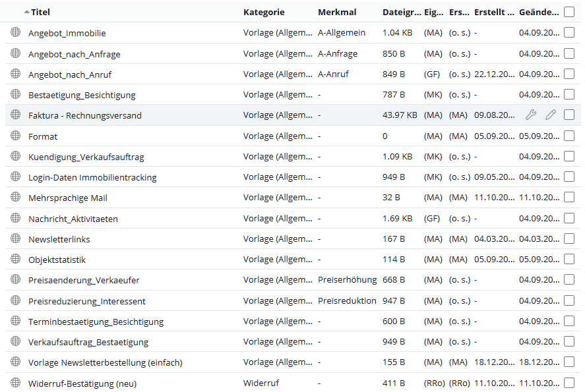Click globe icon of Format row
585x392 pixels.
pos(15,136)
